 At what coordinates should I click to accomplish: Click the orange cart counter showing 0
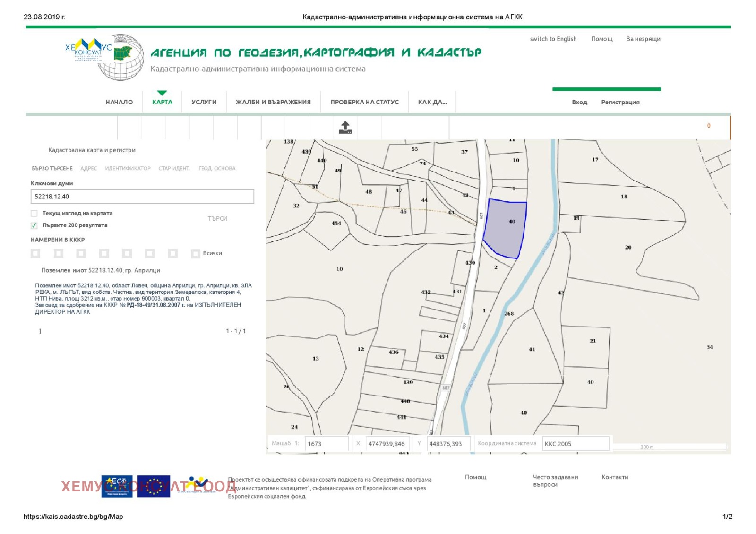pos(708,126)
